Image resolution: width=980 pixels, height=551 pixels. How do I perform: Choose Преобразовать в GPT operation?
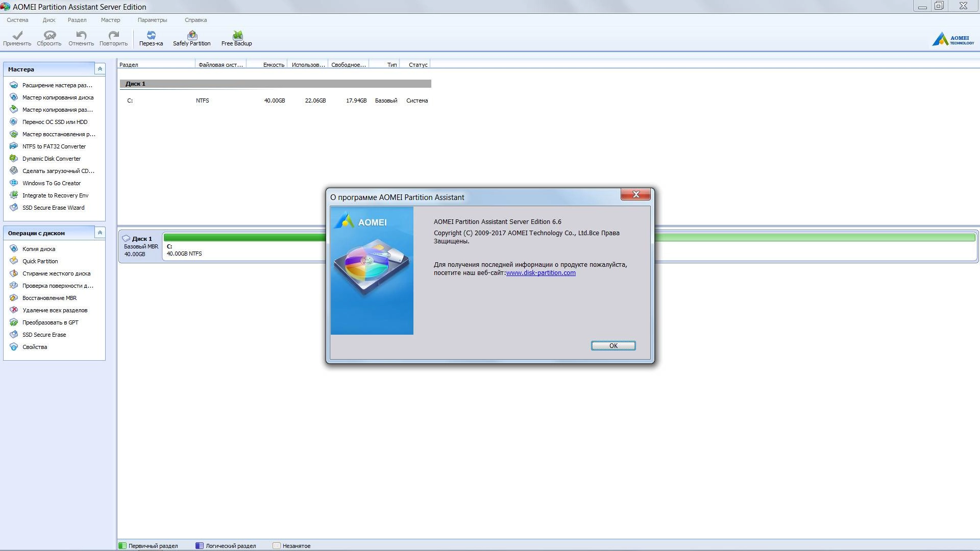[x=44, y=322]
